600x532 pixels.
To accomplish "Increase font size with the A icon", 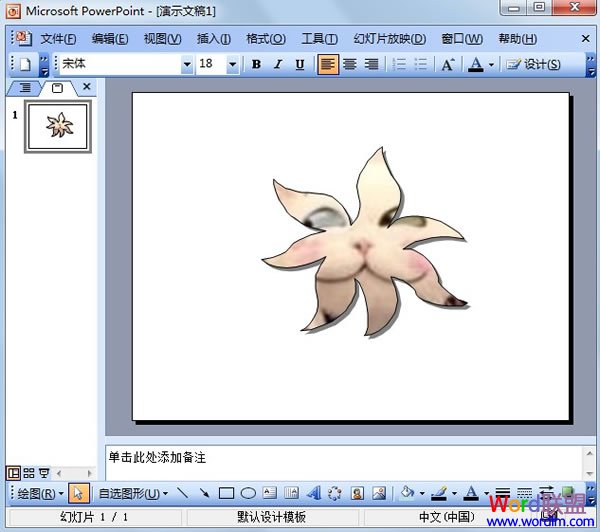I will [448, 64].
